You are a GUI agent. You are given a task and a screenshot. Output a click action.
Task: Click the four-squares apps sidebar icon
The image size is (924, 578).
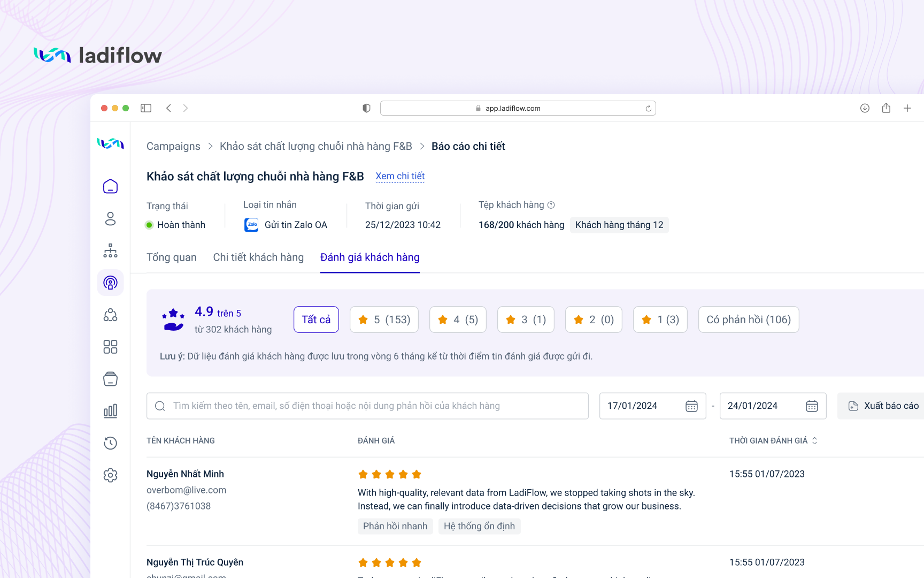click(110, 347)
